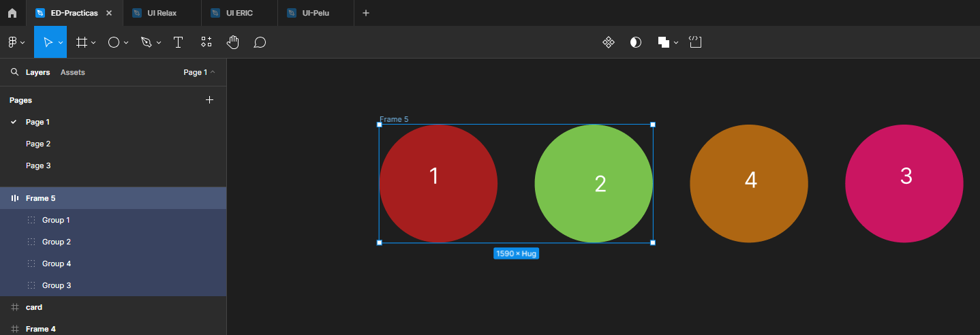Screen dimensions: 980x335
Task: Click the orange circle numbered 4
Action: (749, 183)
